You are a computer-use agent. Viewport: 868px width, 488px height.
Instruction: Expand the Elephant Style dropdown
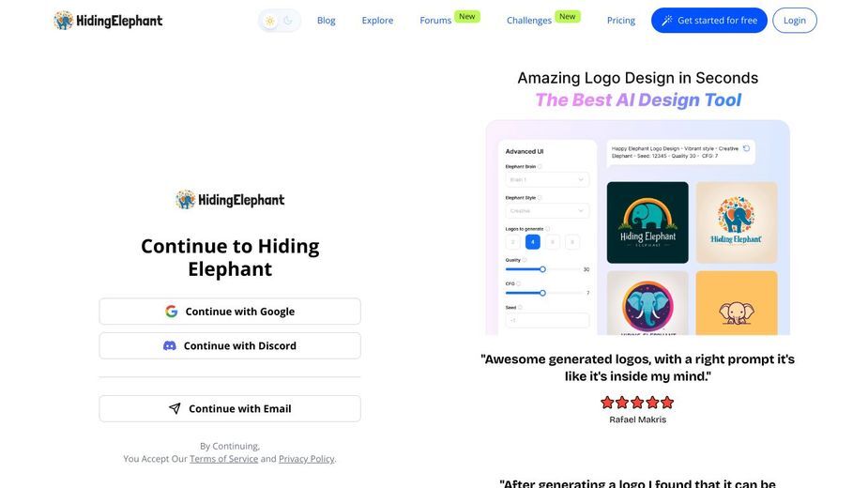point(547,211)
